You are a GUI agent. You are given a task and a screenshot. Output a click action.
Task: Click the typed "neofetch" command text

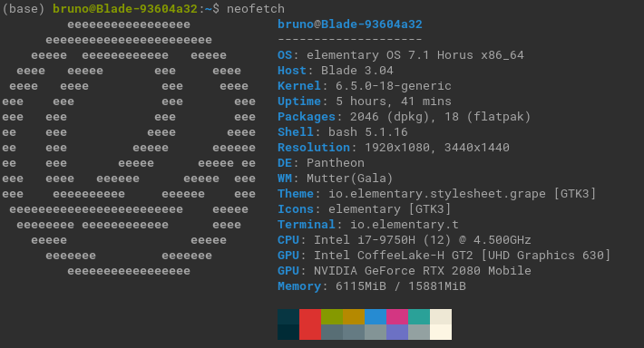256,9
